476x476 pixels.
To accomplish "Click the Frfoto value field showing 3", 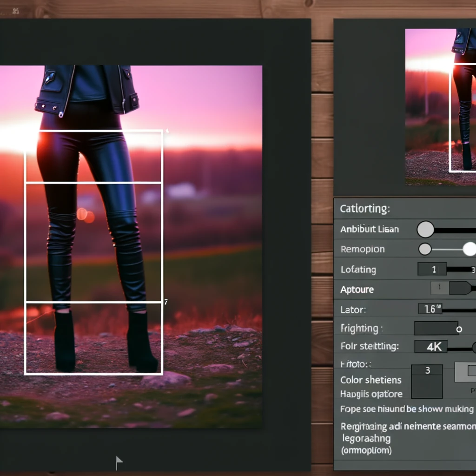I will (x=427, y=370).
